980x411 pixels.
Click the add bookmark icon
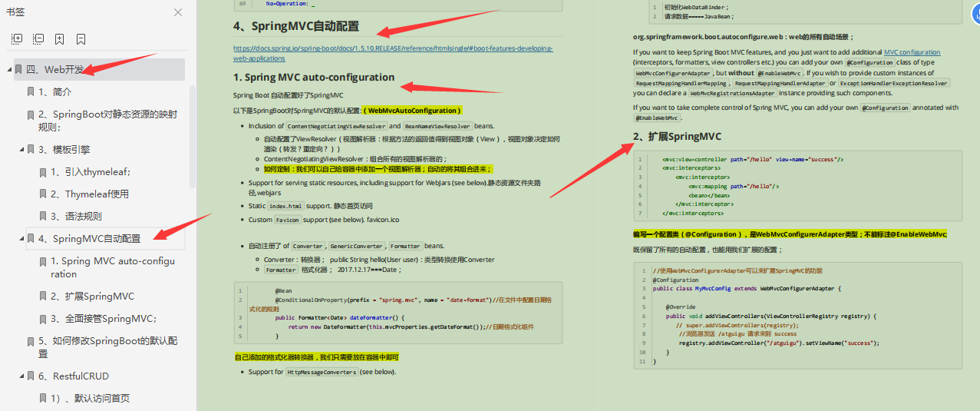pyautogui.click(x=60, y=38)
